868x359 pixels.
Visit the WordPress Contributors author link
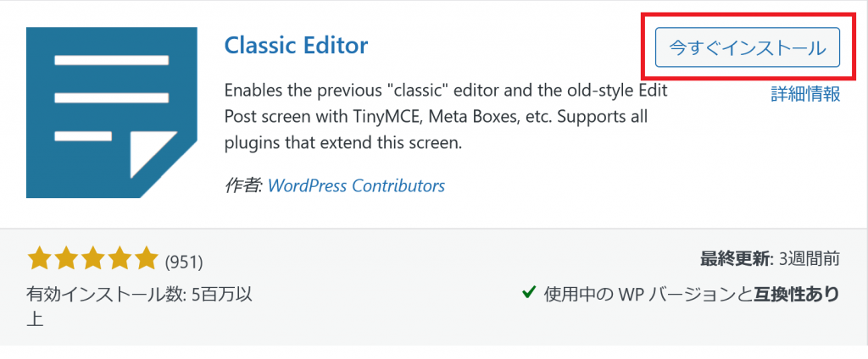[356, 185]
